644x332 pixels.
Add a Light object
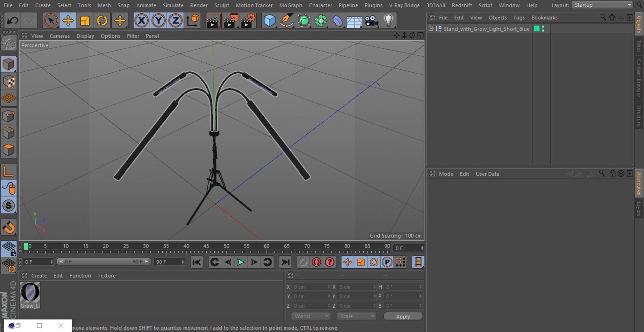pyautogui.click(x=388, y=21)
